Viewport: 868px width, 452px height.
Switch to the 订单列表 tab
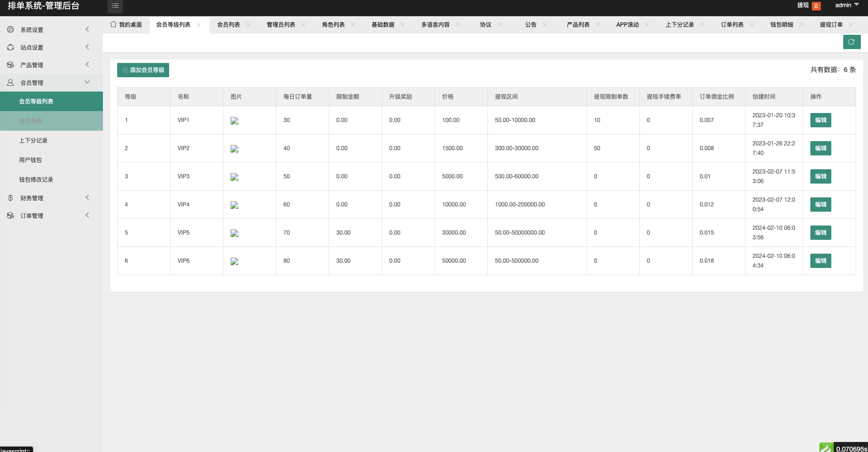coord(731,24)
